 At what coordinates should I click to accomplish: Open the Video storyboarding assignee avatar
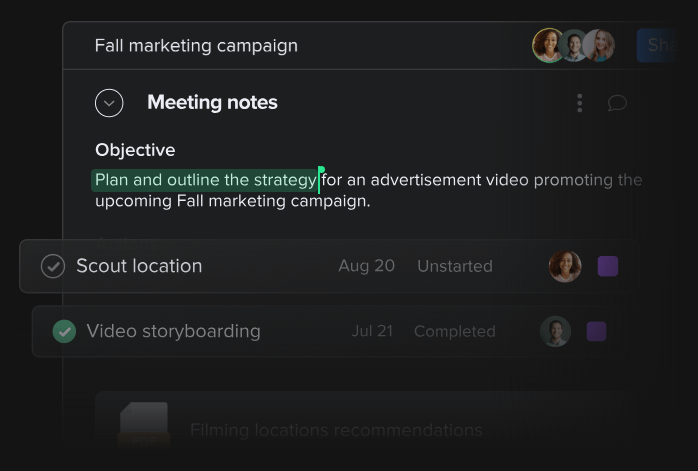point(555,331)
